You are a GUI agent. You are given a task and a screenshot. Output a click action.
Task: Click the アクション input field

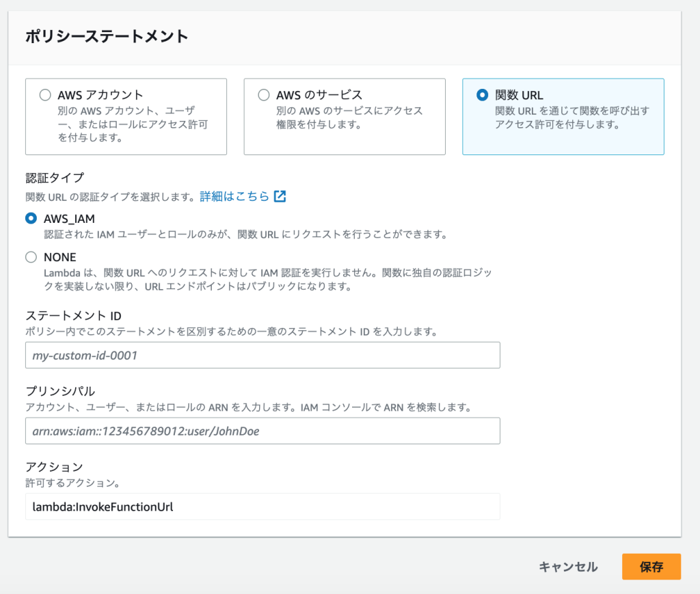point(262,507)
